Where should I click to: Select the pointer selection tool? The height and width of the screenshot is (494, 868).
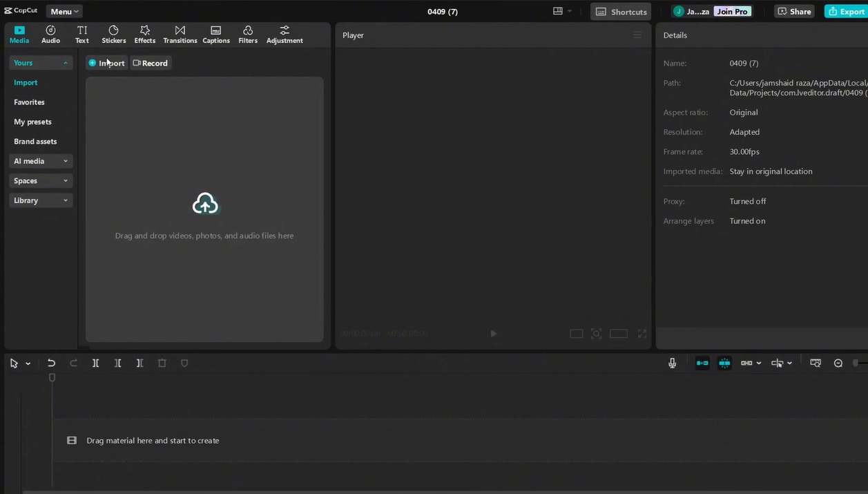14,363
